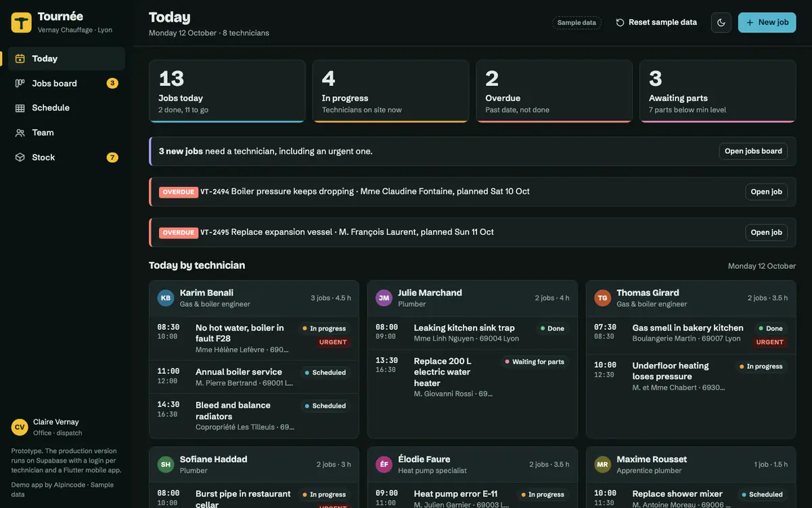This screenshot has width=812, height=508.
Task: Click the Élodie Faure name heading
Action: tap(424, 459)
